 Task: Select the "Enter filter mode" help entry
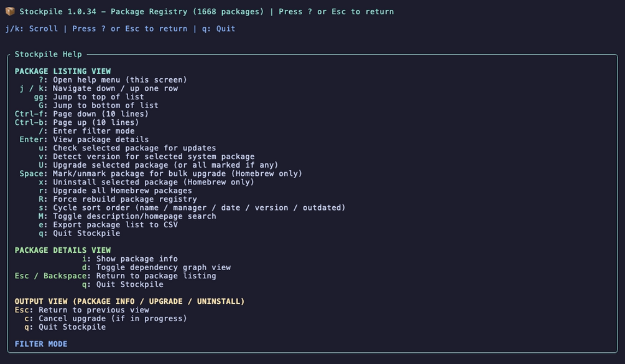(86, 131)
